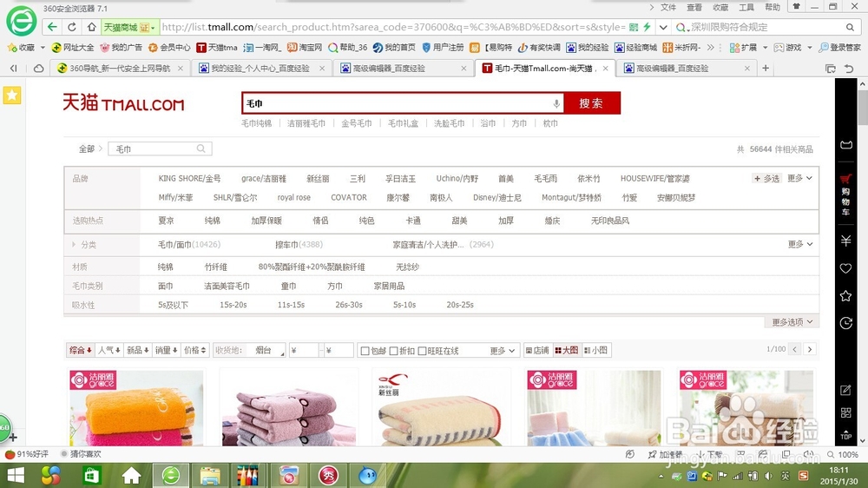This screenshot has height=488, width=868.
Task: Go to next results page arrow
Action: pos(810,350)
